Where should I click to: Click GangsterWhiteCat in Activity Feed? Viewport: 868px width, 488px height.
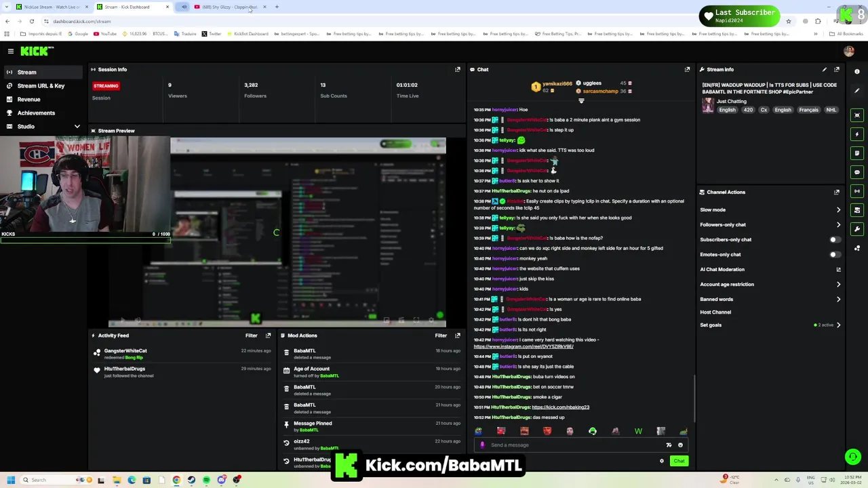[x=125, y=351]
